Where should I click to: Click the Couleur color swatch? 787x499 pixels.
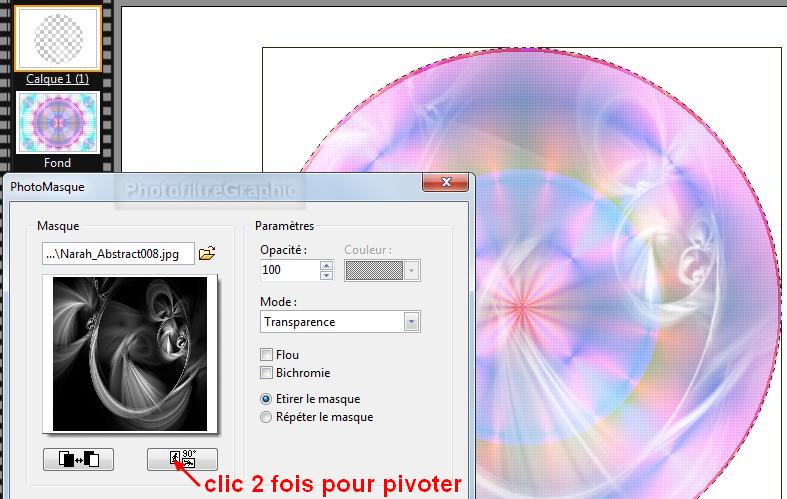[375, 270]
